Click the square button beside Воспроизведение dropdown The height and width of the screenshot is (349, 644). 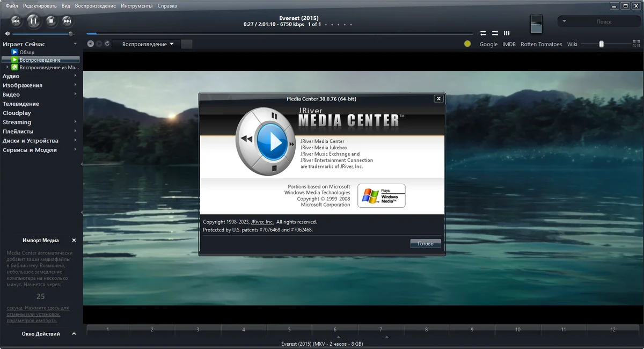click(x=187, y=44)
